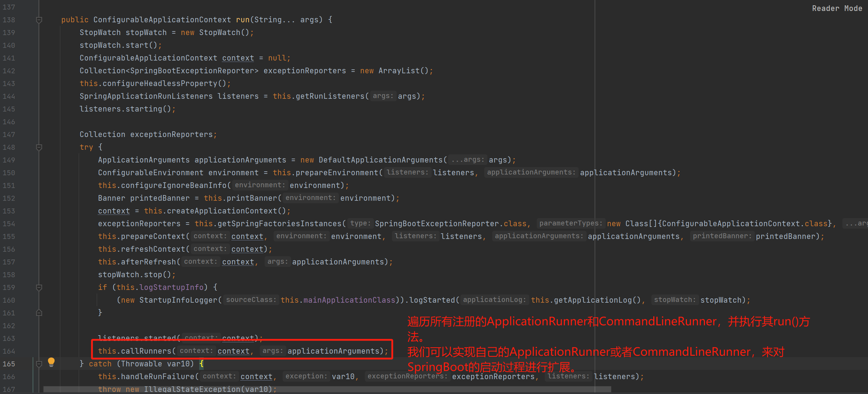The width and height of the screenshot is (868, 394).
Task: Collapse the catch block fold marker at line 165
Action: [39, 364]
